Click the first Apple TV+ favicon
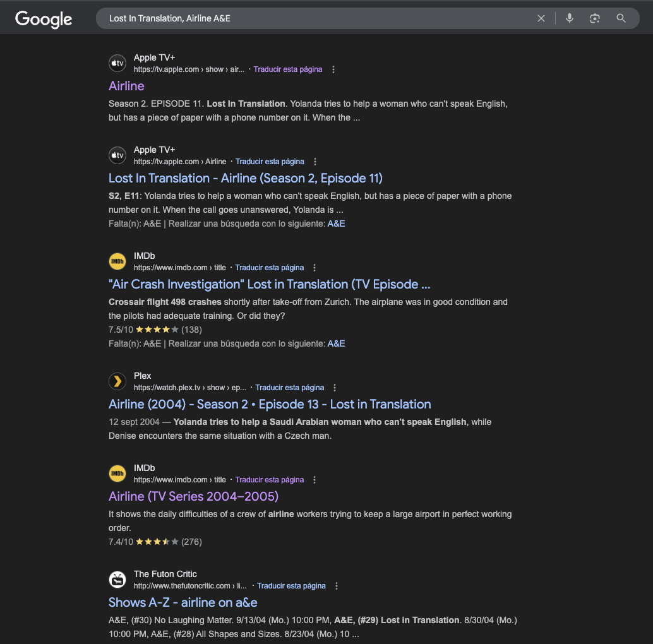Screen dimensions: 653x644 click(117, 63)
